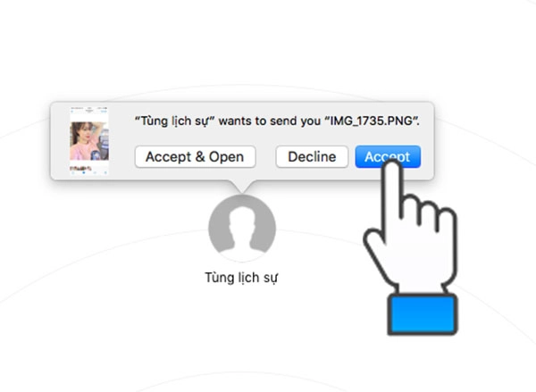Click the woman's photo inside the thumbnail
Image resolution: width=536 pixels, height=392 pixels.
[89, 141]
